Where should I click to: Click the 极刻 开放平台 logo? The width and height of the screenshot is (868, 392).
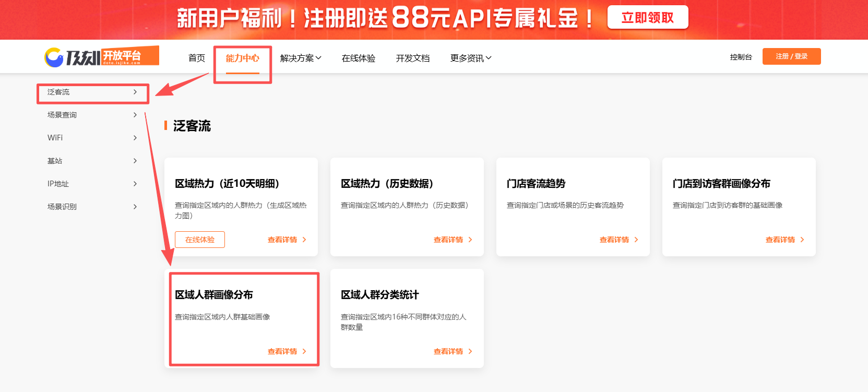pyautogui.click(x=101, y=56)
